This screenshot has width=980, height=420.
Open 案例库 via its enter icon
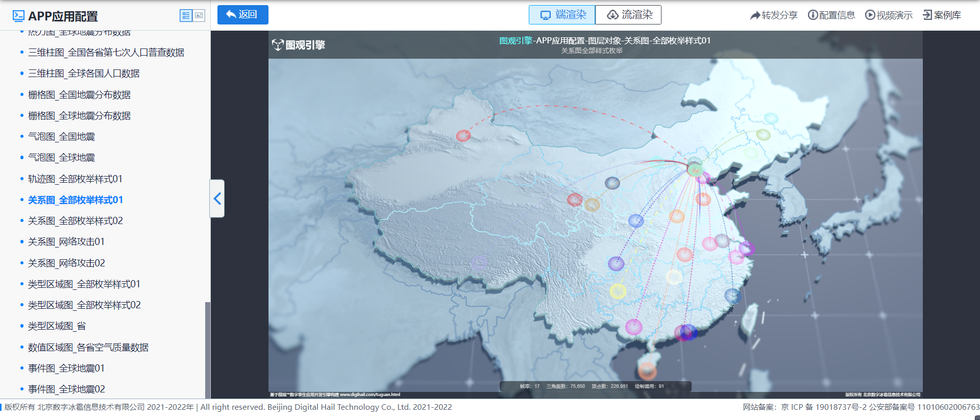[x=927, y=15]
